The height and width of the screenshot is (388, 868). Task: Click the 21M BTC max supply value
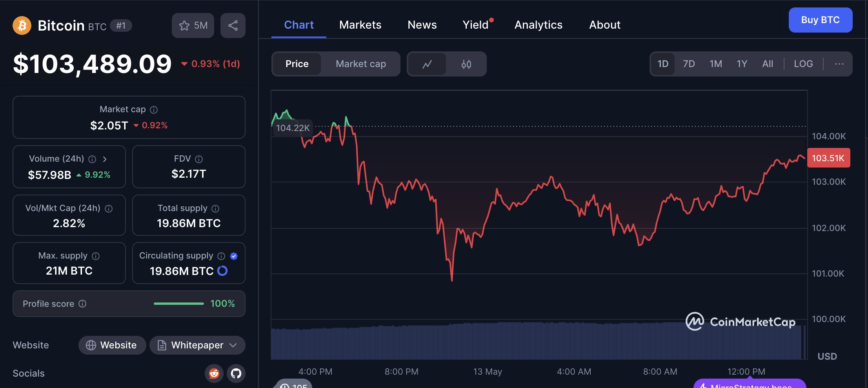click(69, 271)
